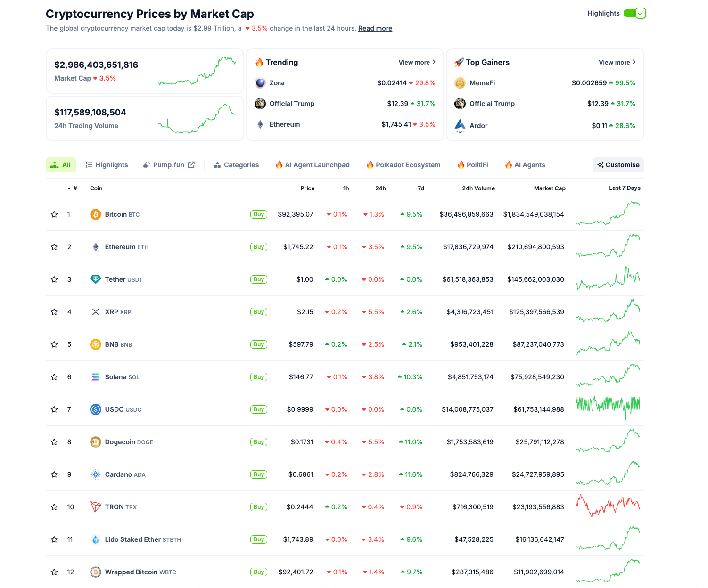Click the Buy button for Tether
Image resolution: width=708 pixels, height=588 pixels.
point(258,279)
